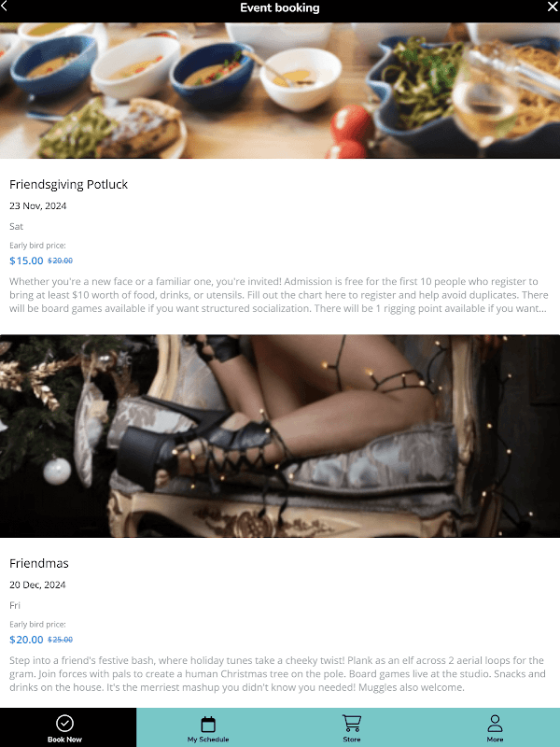
Task: Tap the person silhouette icon
Action: [495, 723]
